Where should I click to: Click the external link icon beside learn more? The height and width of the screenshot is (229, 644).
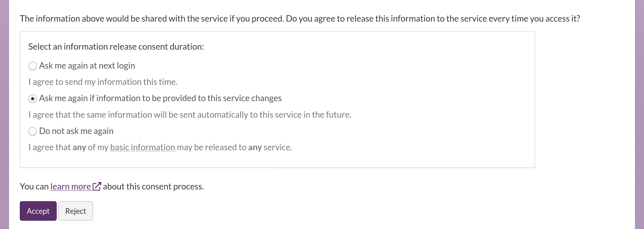coord(97,186)
